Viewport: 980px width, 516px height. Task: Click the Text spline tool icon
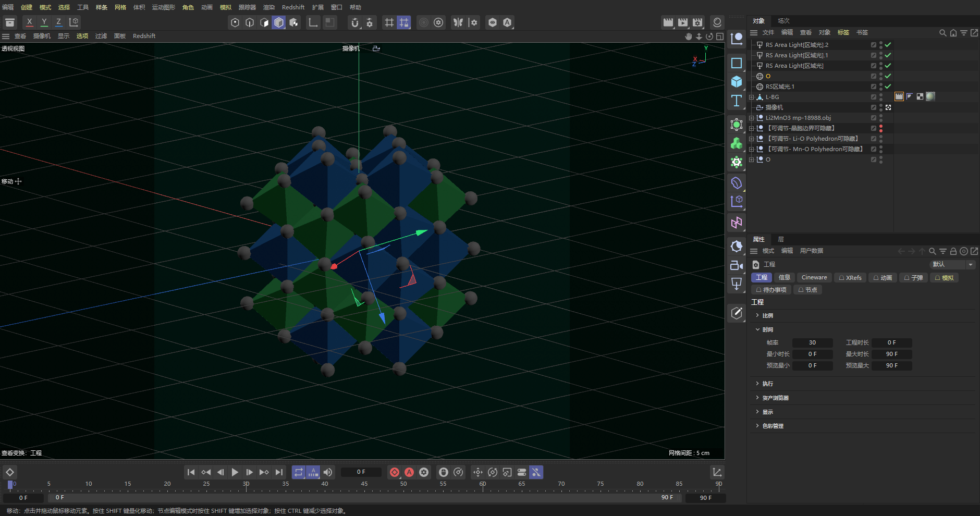click(737, 101)
